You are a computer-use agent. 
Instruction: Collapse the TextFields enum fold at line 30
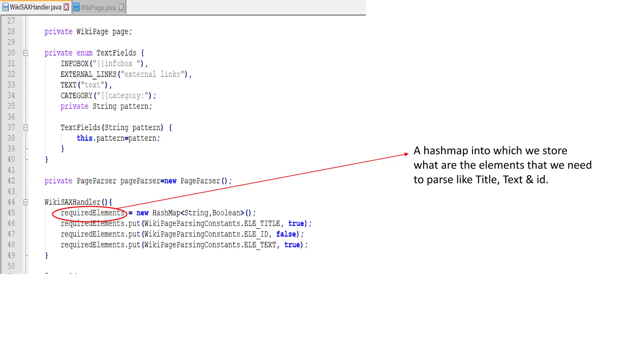pos(26,53)
